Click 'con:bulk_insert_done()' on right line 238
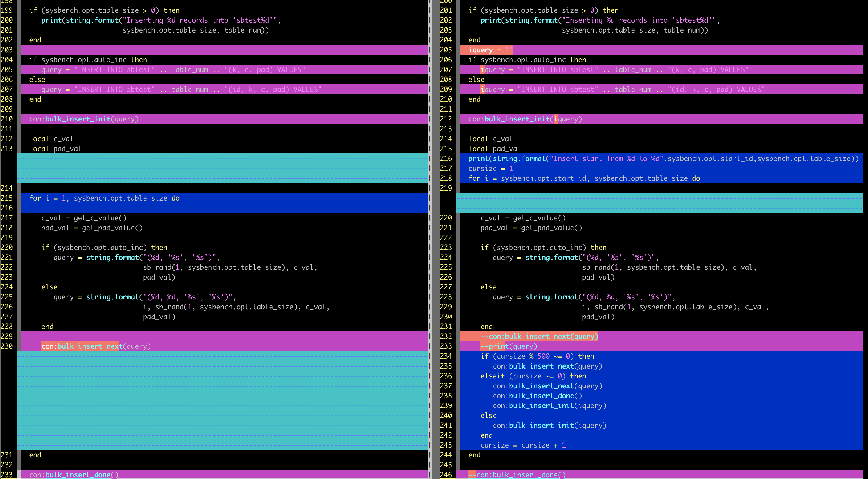Screen dimensions: 868x479 click(537, 396)
